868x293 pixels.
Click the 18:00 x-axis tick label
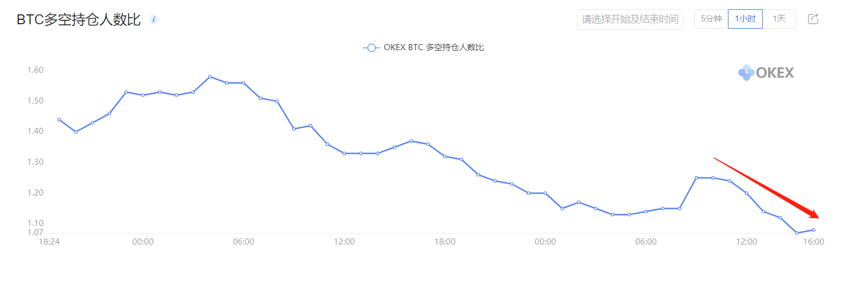(445, 242)
